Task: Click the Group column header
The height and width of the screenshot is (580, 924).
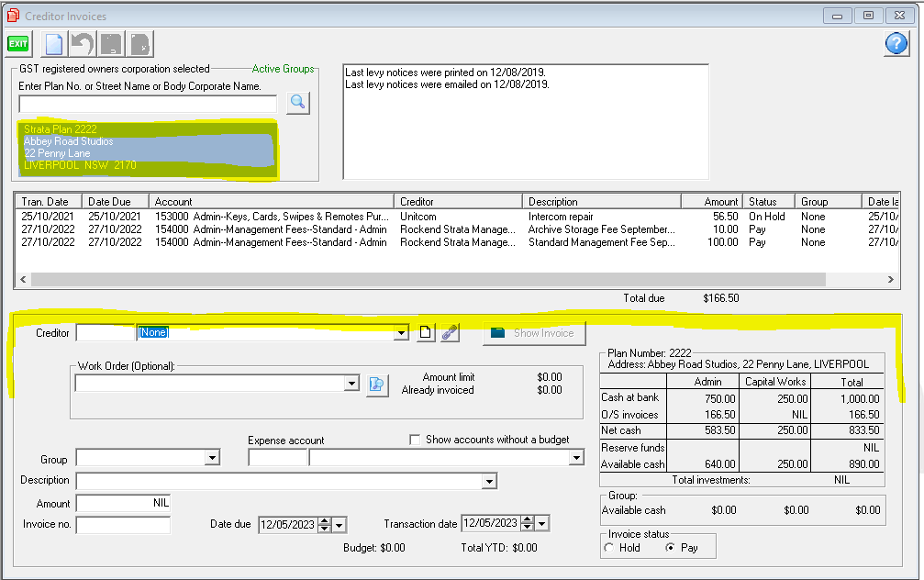Action: 828,202
